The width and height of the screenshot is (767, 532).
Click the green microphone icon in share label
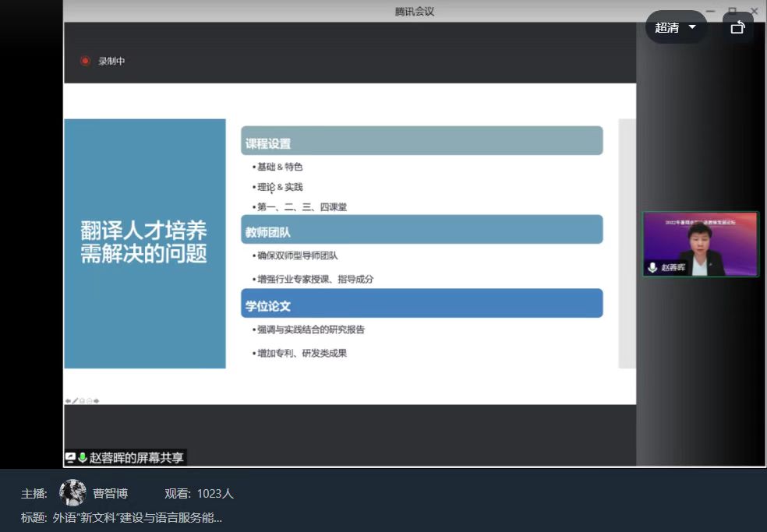(x=82, y=458)
